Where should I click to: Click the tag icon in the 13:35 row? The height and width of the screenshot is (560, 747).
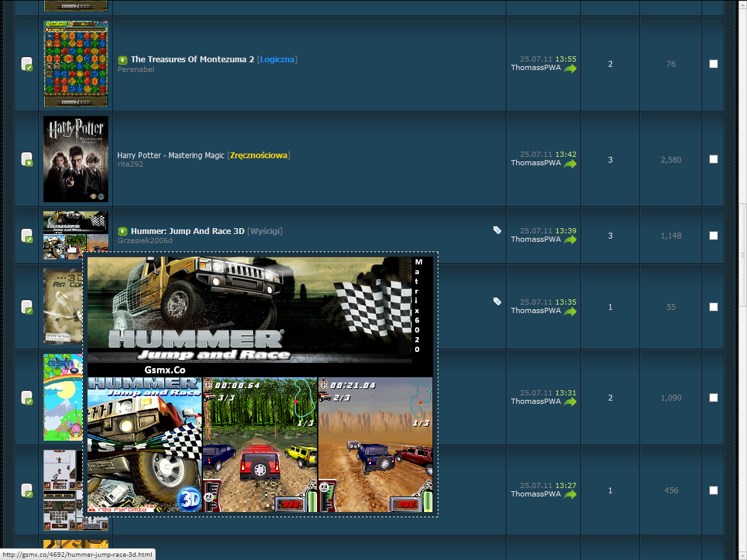coord(497,301)
